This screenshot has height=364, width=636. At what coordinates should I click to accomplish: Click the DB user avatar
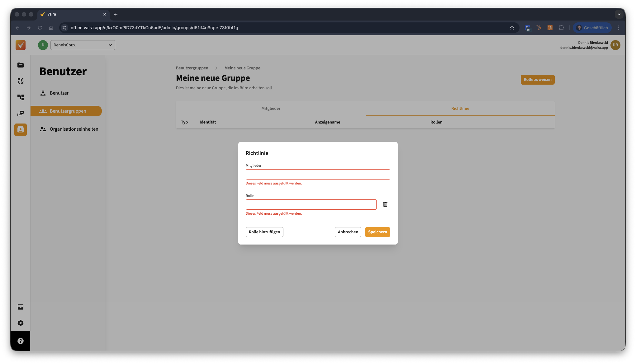615,45
